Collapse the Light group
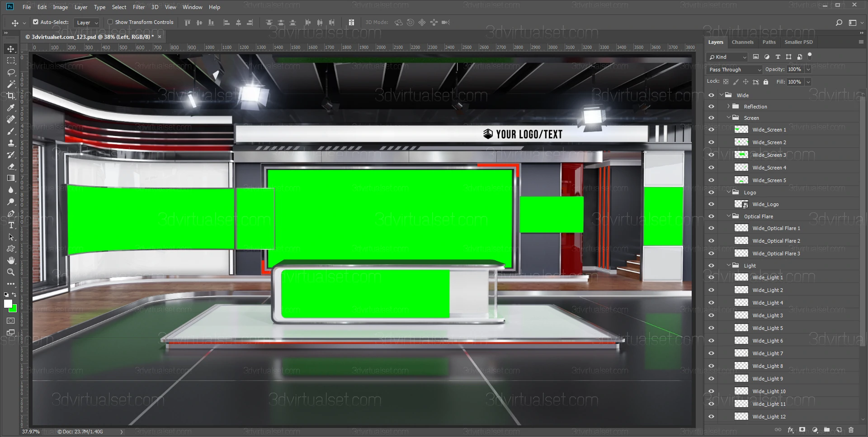The height and width of the screenshot is (437, 868). coord(728,266)
